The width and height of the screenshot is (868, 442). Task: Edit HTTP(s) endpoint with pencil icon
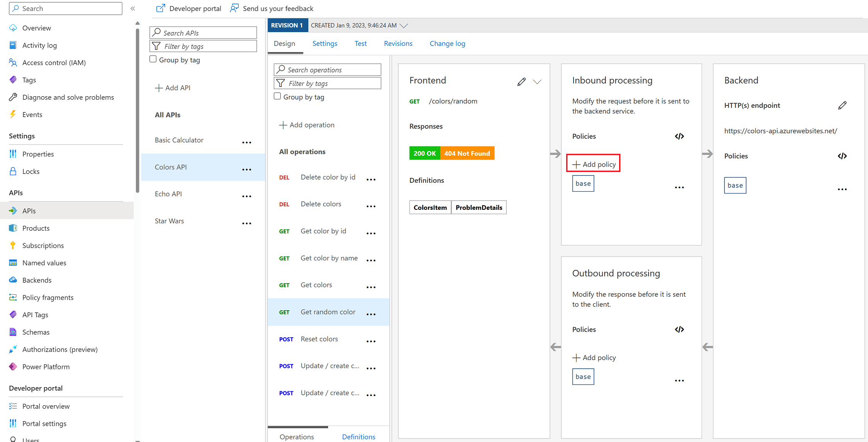point(842,105)
